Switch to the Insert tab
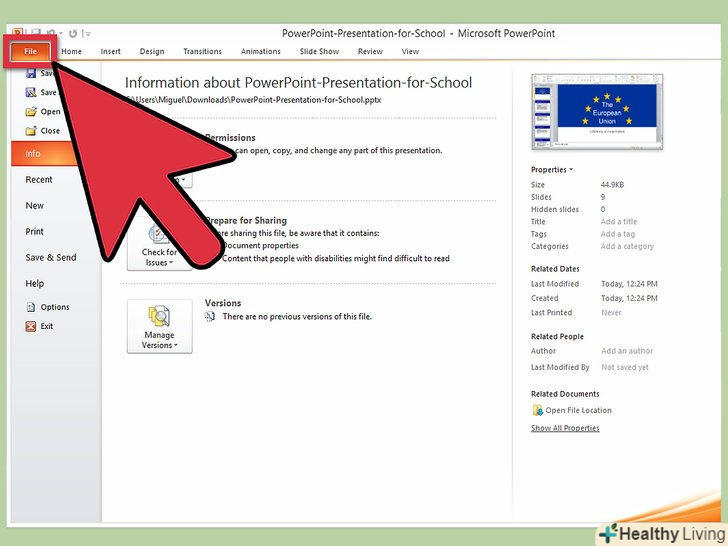This screenshot has height=546, width=728. (110, 52)
